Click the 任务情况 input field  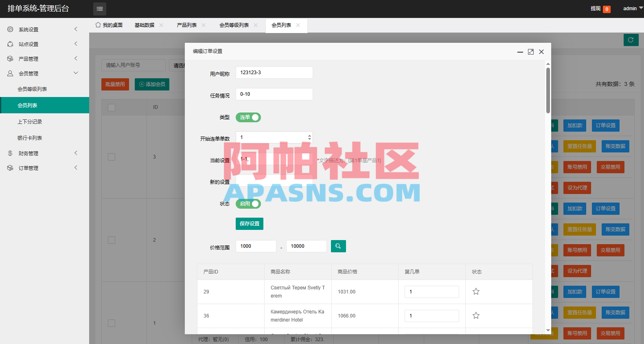pyautogui.click(x=274, y=94)
